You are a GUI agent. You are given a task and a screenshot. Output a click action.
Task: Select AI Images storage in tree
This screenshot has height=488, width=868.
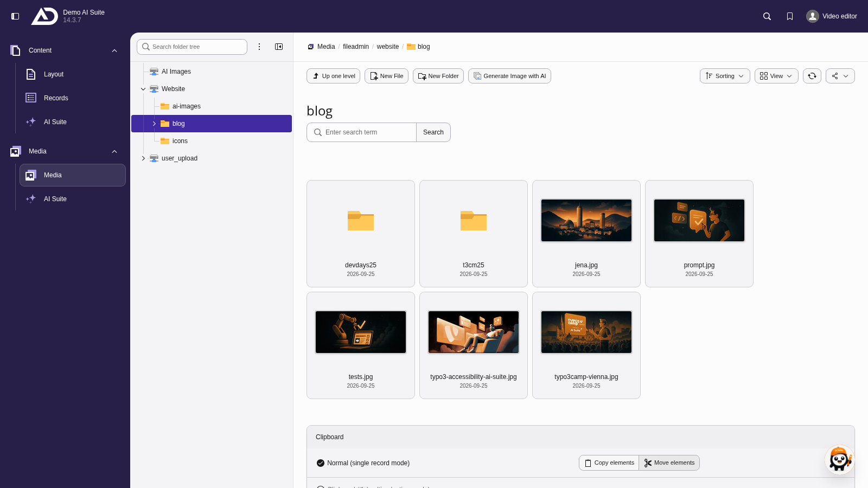pyautogui.click(x=176, y=72)
